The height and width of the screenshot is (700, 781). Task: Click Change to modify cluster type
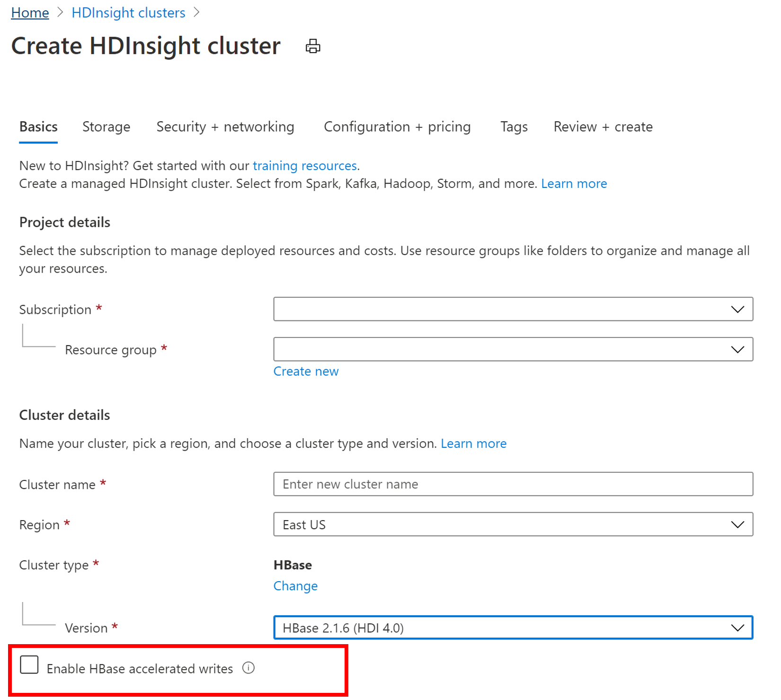[x=295, y=585]
